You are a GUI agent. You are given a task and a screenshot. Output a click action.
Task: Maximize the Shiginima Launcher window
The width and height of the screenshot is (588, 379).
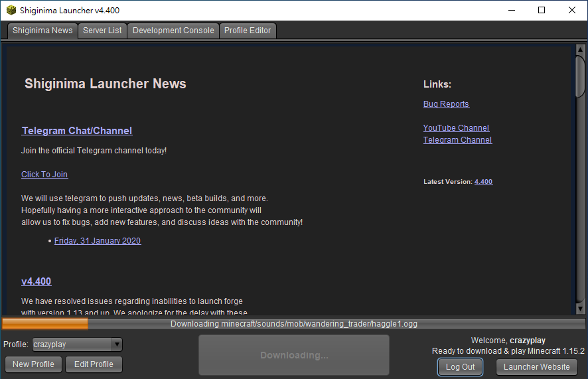[x=542, y=10]
